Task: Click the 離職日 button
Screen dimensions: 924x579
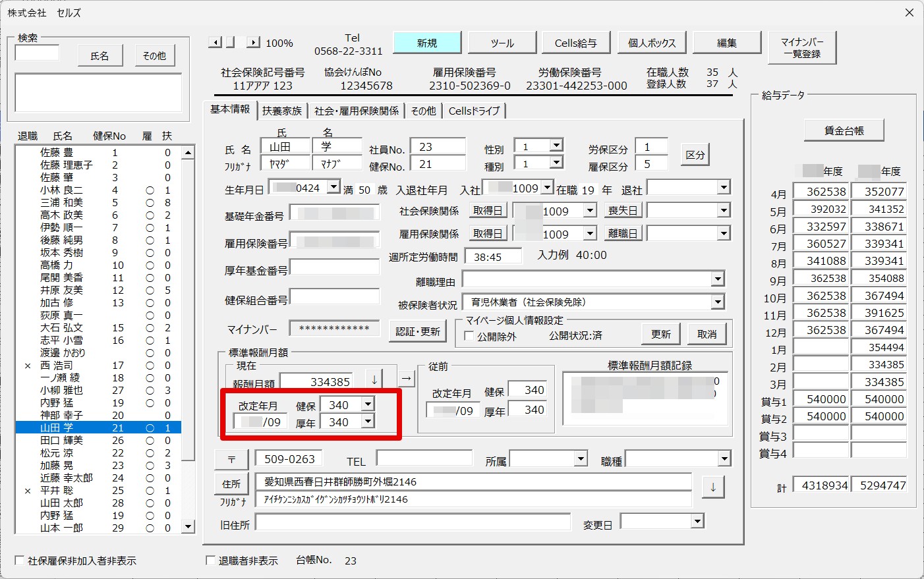Action: click(x=623, y=233)
